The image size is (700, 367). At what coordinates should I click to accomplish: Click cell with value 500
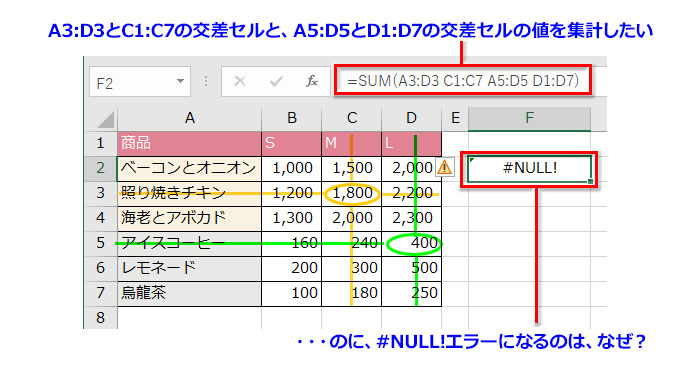coord(412,268)
